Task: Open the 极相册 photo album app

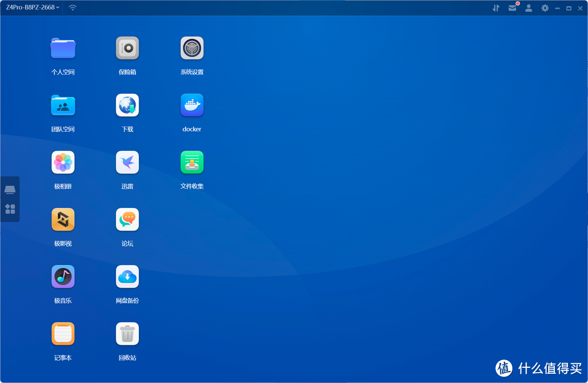Action: coord(63,163)
